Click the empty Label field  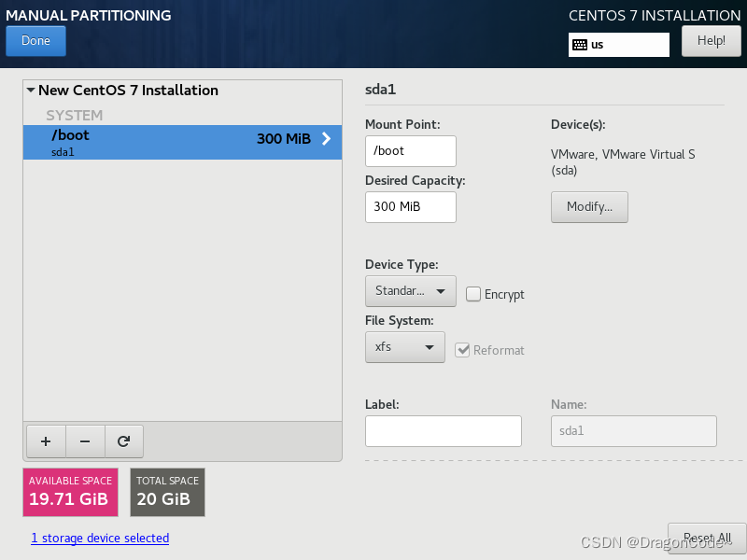443,430
